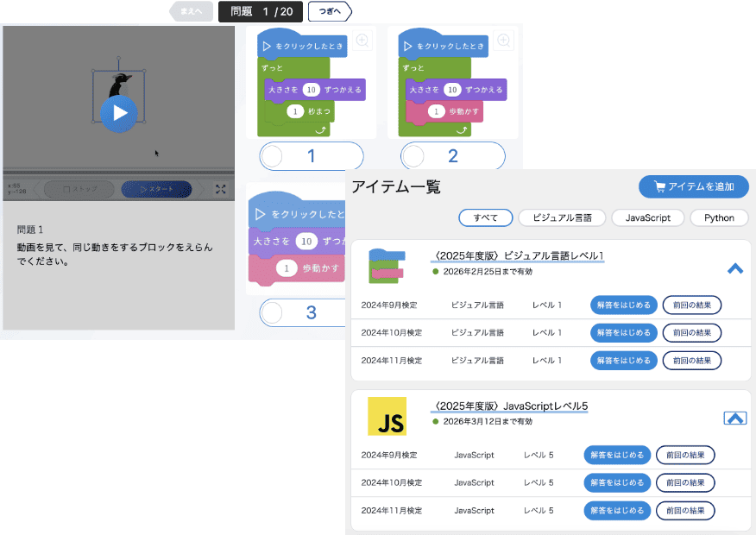Collapse the JavaScriptレベル5 section
The height and width of the screenshot is (535, 756).
(x=734, y=419)
